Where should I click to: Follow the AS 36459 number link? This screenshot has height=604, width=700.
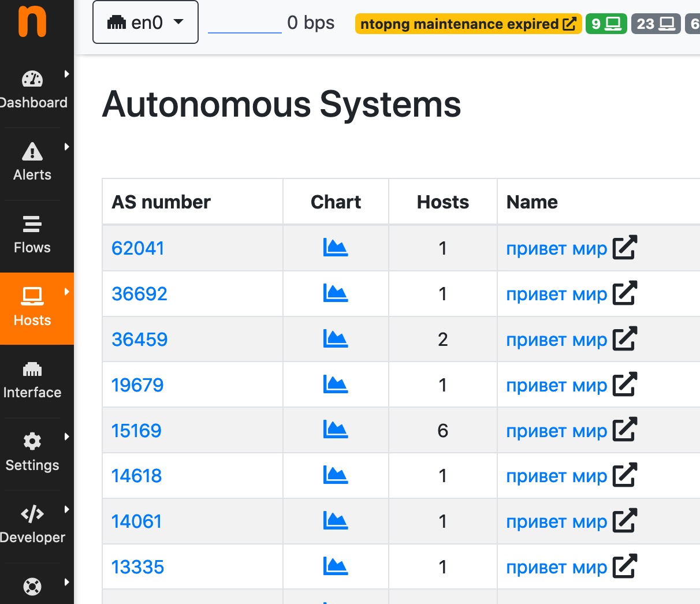point(139,340)
